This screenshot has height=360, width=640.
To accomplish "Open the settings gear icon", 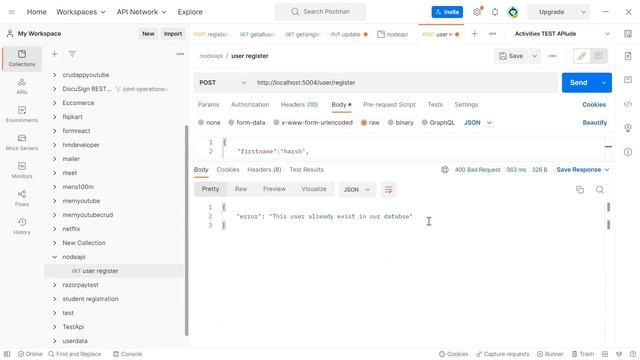I will [x=477, y=12].
